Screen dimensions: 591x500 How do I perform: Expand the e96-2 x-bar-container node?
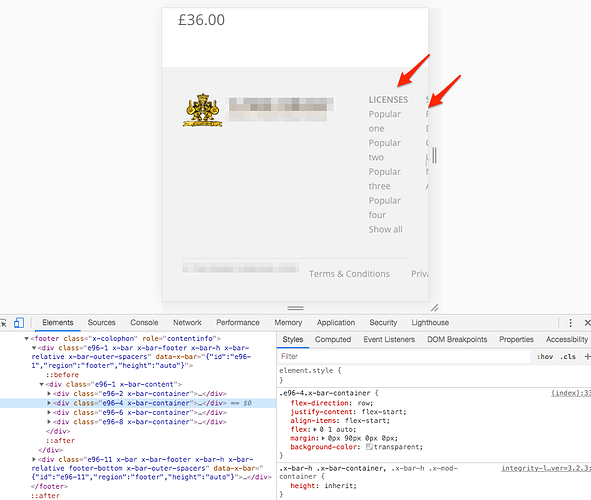[x=49, y=393]
